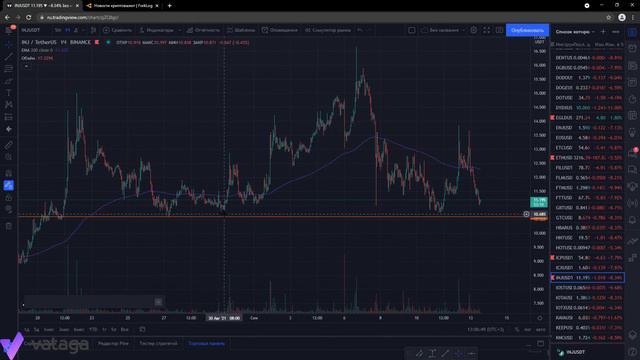Open the watchlist more-options menu
Image resolution: width=640 pixels, height=360 pixels.
coord(616,31)
